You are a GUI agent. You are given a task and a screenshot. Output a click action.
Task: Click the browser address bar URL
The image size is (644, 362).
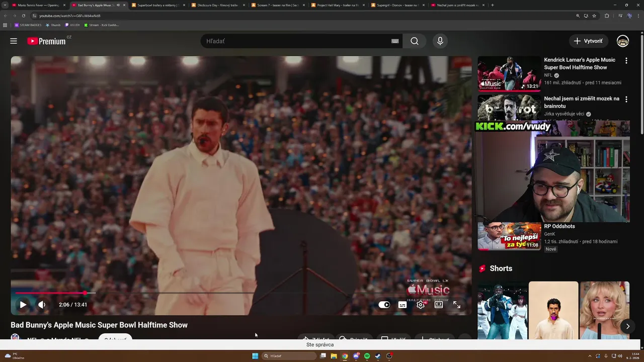point(70,16)
